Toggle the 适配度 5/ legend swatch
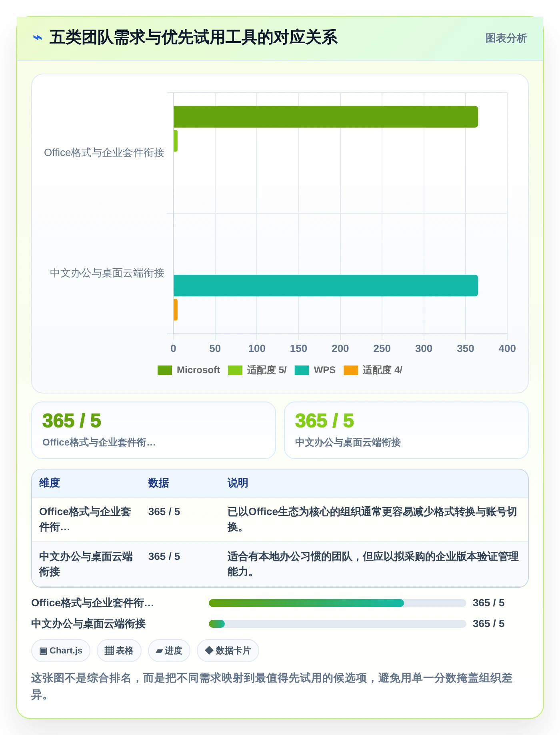Image resolution: width=560 pixels, height=735 pixels. tap(235, 370)
